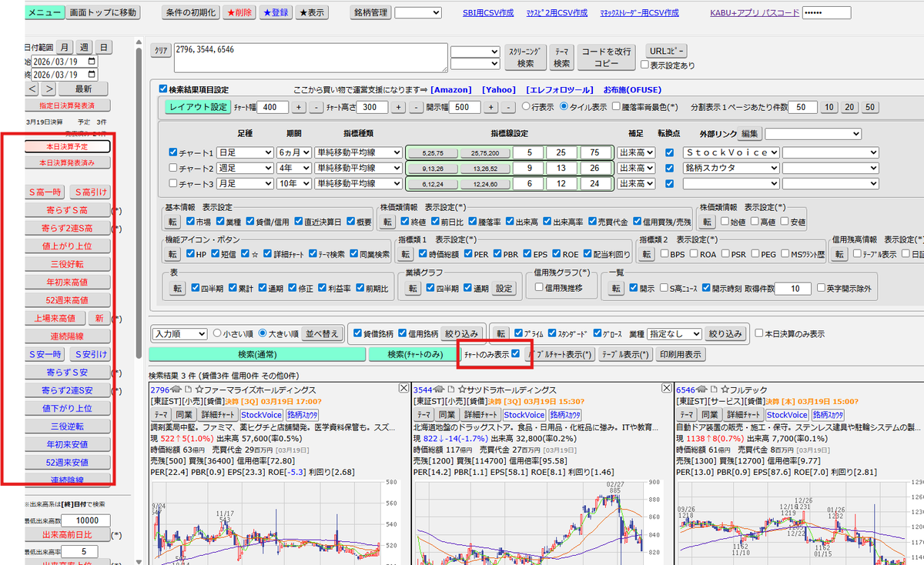Click the 月 date range button

pyautogui.click(x=65, y=47)
